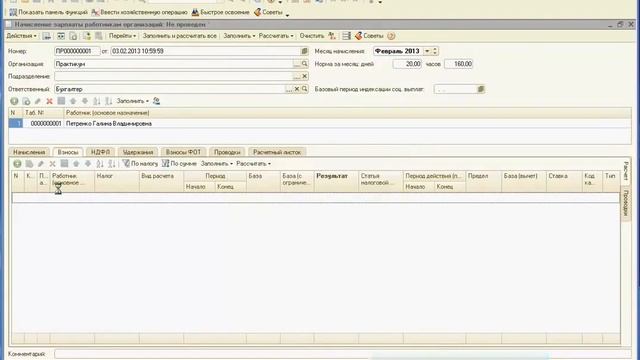Image resolution: width=640 pixels, height=360 pixels.
Task: Click часов field showing 160,00
Action: (x=458, y=64)
